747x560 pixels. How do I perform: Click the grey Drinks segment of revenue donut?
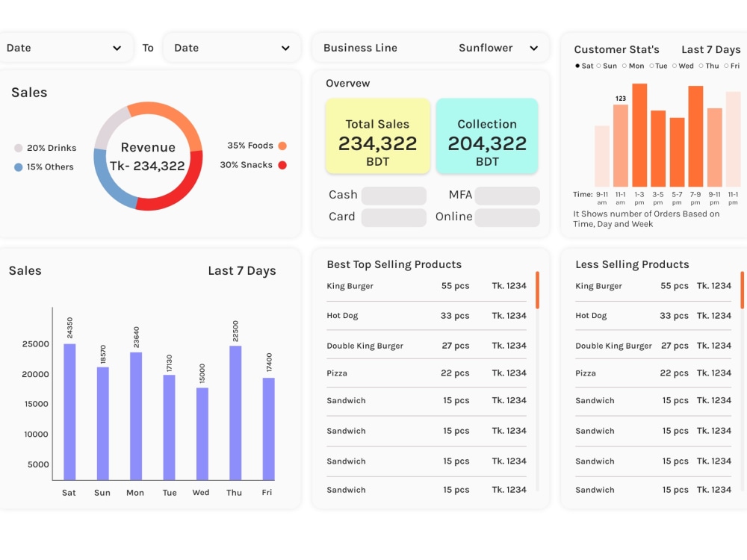(107, 125)
